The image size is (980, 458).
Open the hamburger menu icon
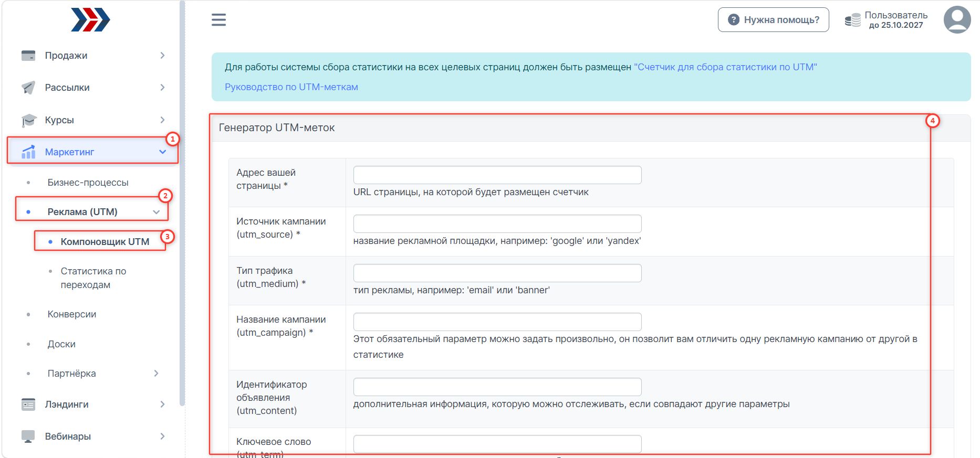(218, 20)
